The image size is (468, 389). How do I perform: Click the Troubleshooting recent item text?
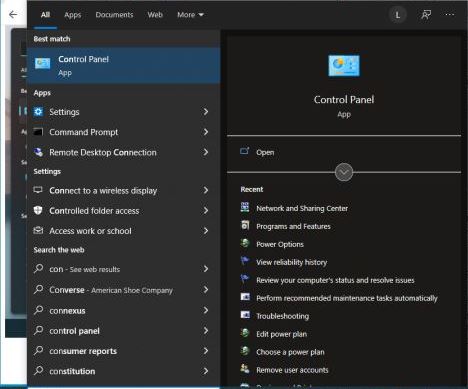coord(282,316)
